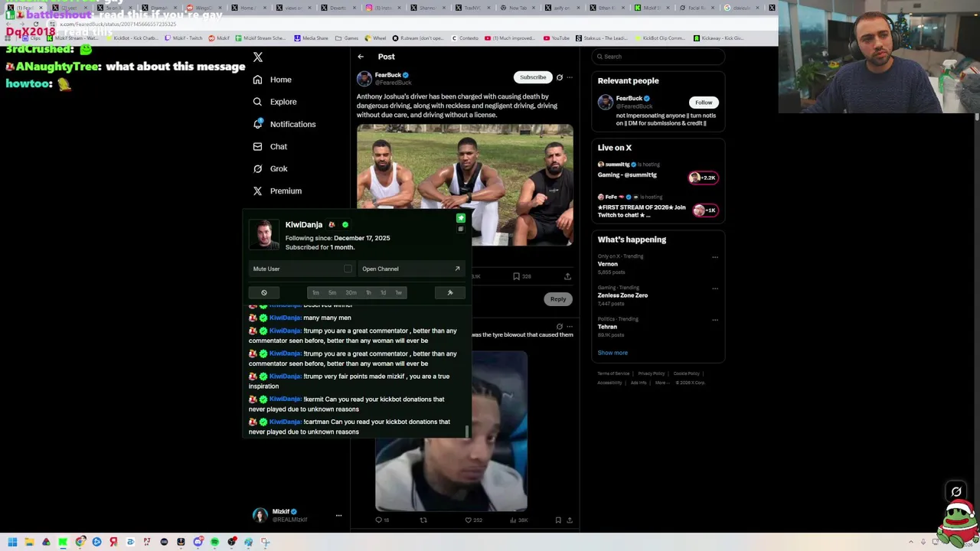This screenshot has width=980, height=551.
Task: Open Grok icon on reply post
Action: click(560, 327)
